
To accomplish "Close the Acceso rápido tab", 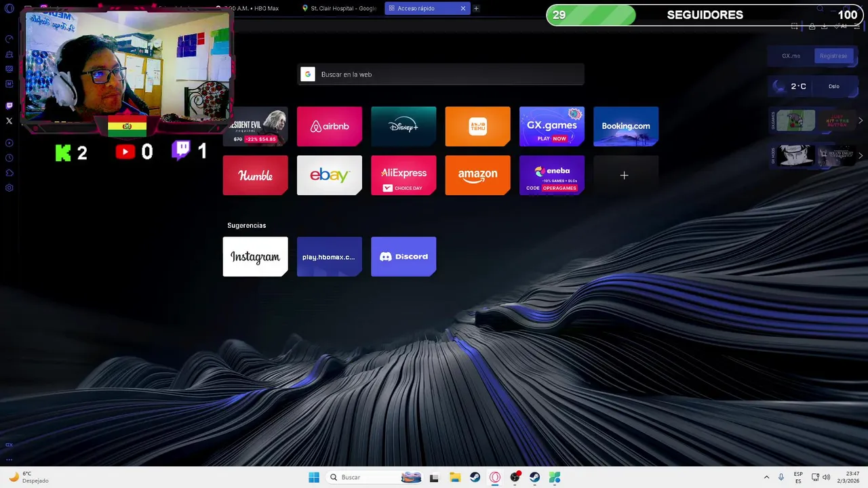I will (463, 8).
